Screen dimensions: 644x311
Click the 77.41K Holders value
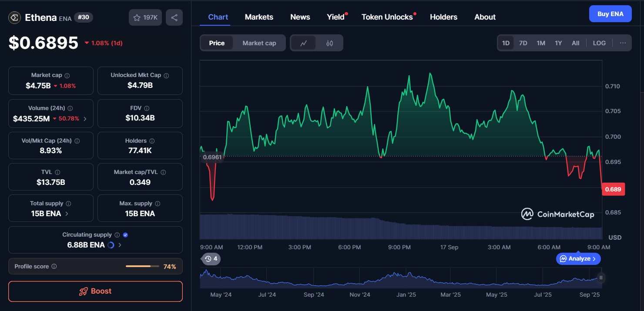click(x=140, y=150)
